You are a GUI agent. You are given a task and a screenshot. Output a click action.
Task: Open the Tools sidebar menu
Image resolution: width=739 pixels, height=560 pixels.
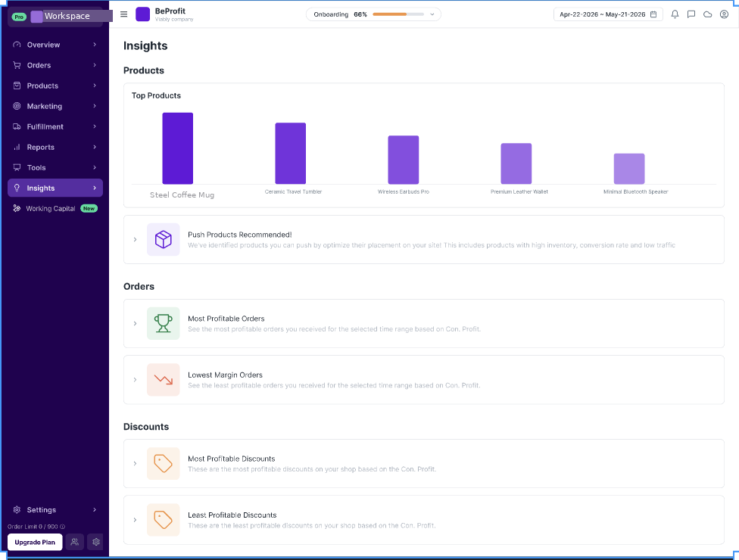pos(55,168)
